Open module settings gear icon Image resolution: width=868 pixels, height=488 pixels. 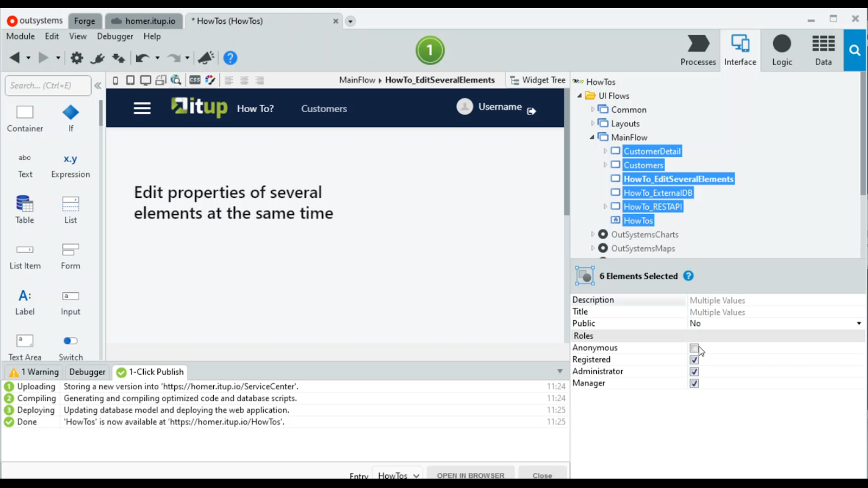tap(77, 58)
